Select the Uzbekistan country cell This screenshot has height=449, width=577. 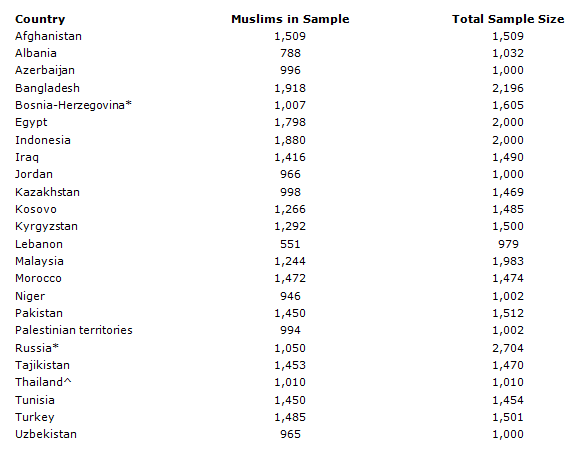pyautogui.click(x=46, y=434)
